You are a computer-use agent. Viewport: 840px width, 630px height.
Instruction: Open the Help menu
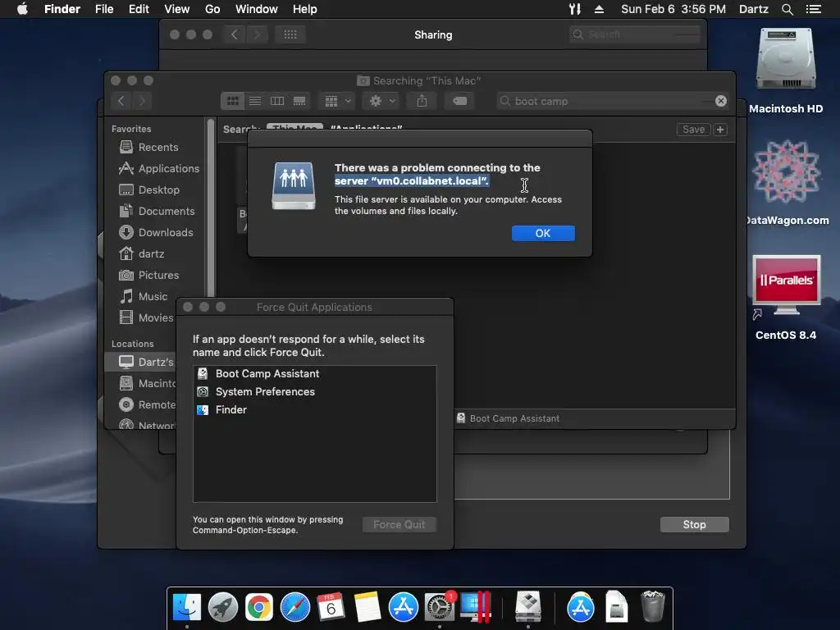[x=305, y=9]
